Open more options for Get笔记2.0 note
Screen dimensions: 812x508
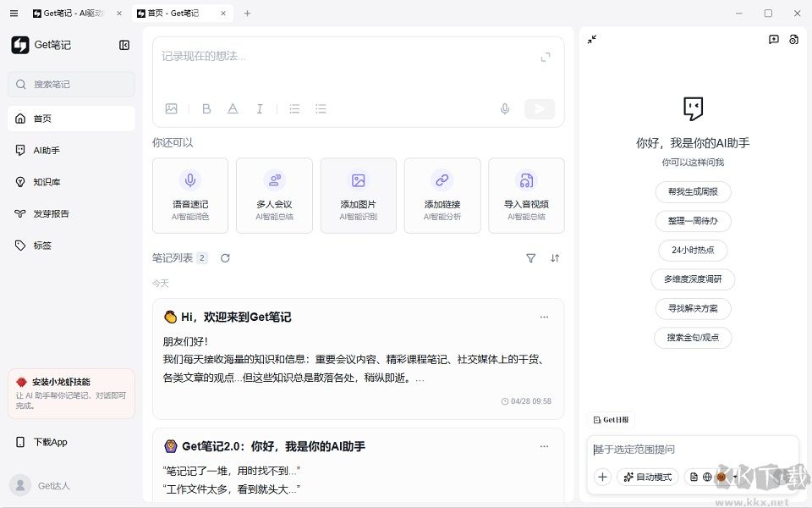point(544,446)
